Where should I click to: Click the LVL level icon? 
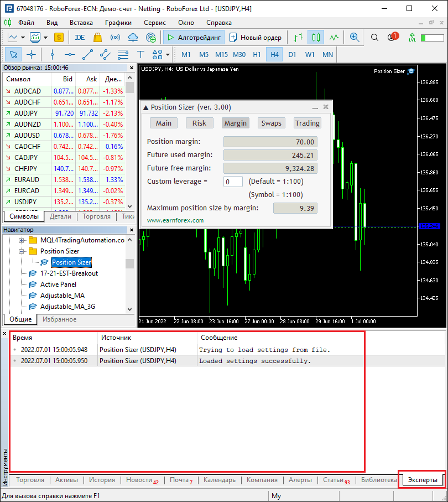coord(412,38)
